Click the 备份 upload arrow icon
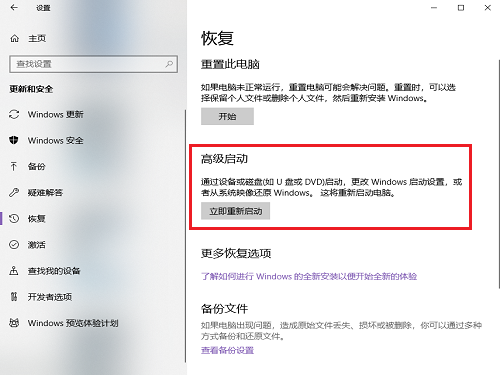Viewport: 500px width, 375px height. tap(14, 166)
